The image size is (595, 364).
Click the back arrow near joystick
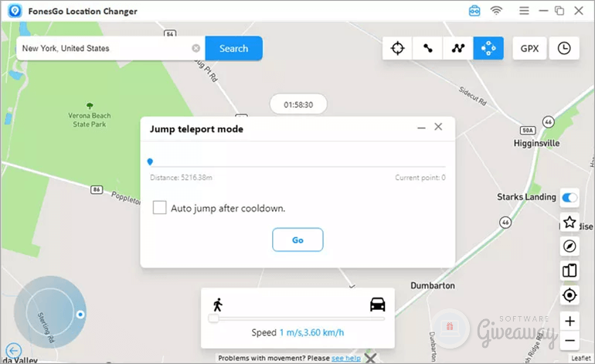[x=14, y=351]
